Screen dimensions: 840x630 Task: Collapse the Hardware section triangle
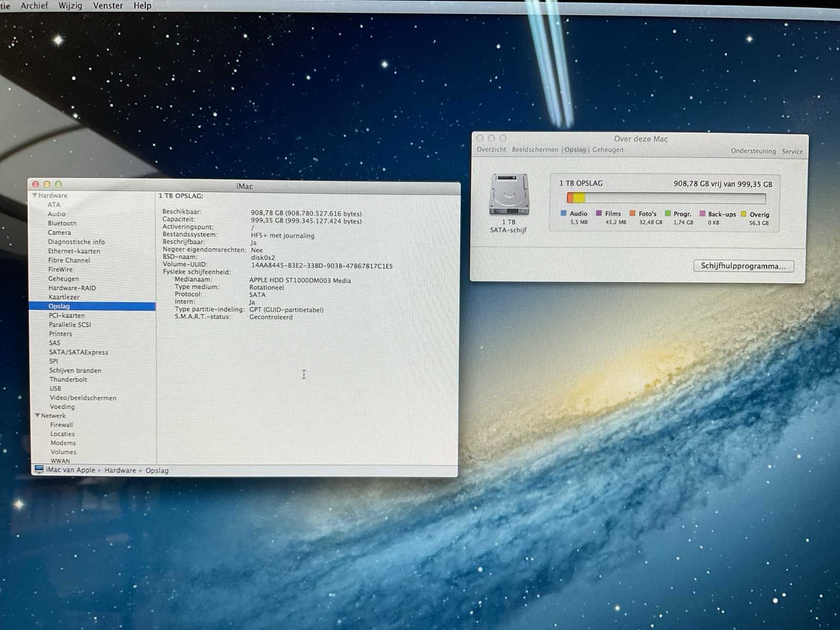[x=35, y=195]
